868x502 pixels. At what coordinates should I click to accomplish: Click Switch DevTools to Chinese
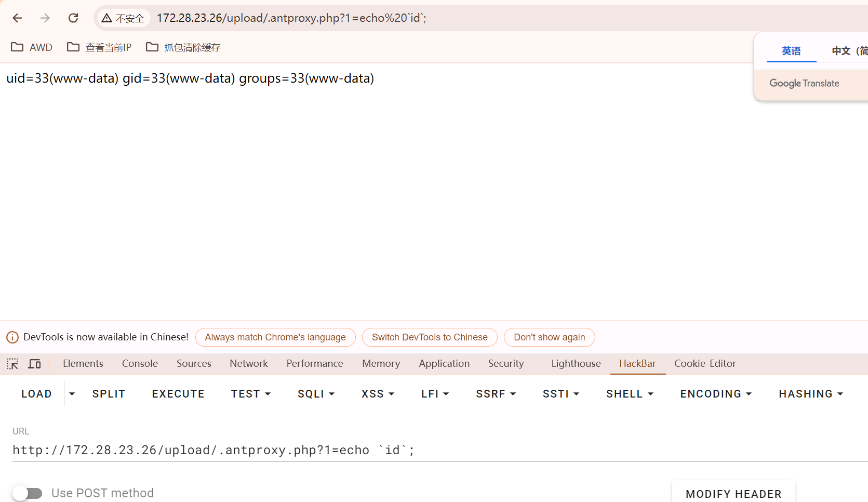430,337
